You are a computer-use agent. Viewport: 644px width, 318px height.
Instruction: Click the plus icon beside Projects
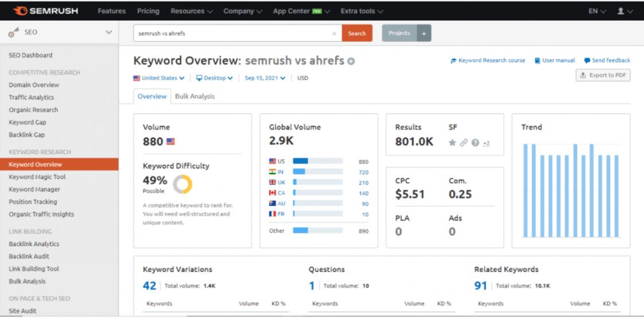[424, 33]
